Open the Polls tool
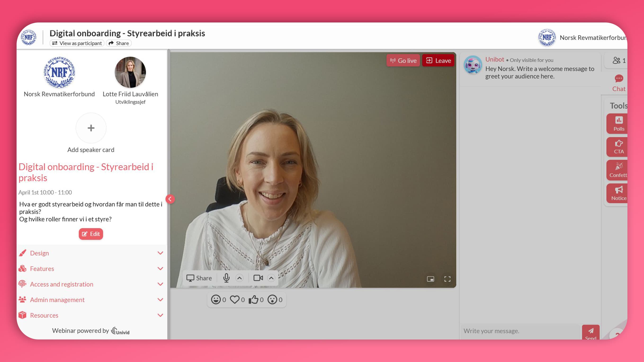Screen dimensions: 644x362 click(618, 124)
